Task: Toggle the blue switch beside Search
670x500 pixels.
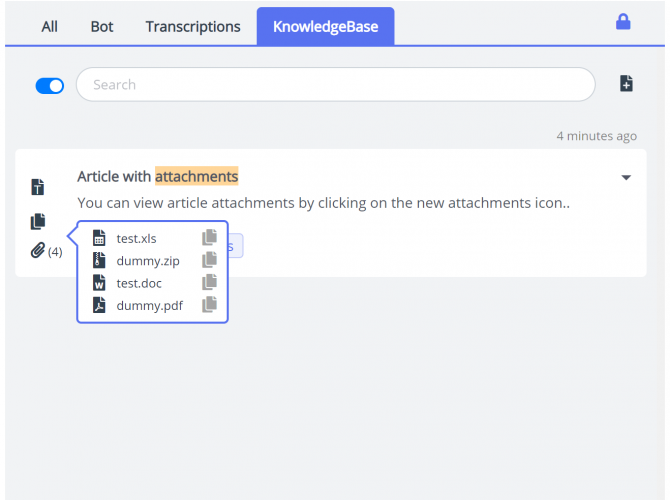Action: (49, 86)
